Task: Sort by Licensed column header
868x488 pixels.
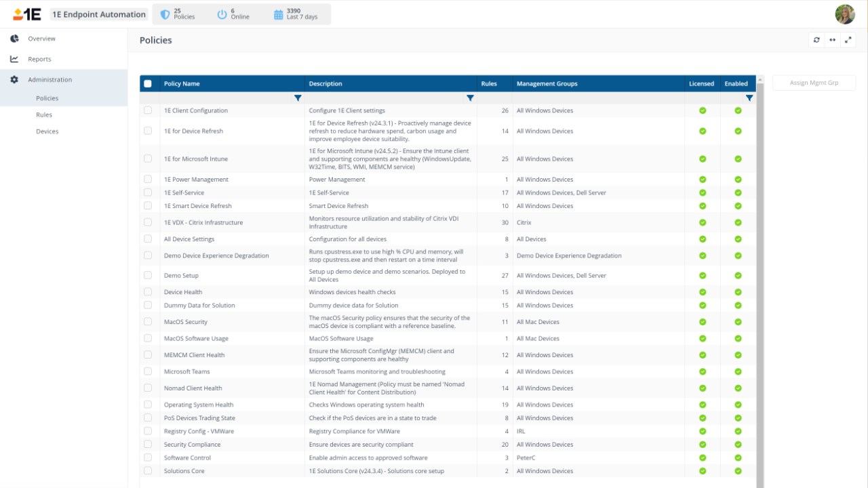Action: pyautogui.click(x=701, y=84)
